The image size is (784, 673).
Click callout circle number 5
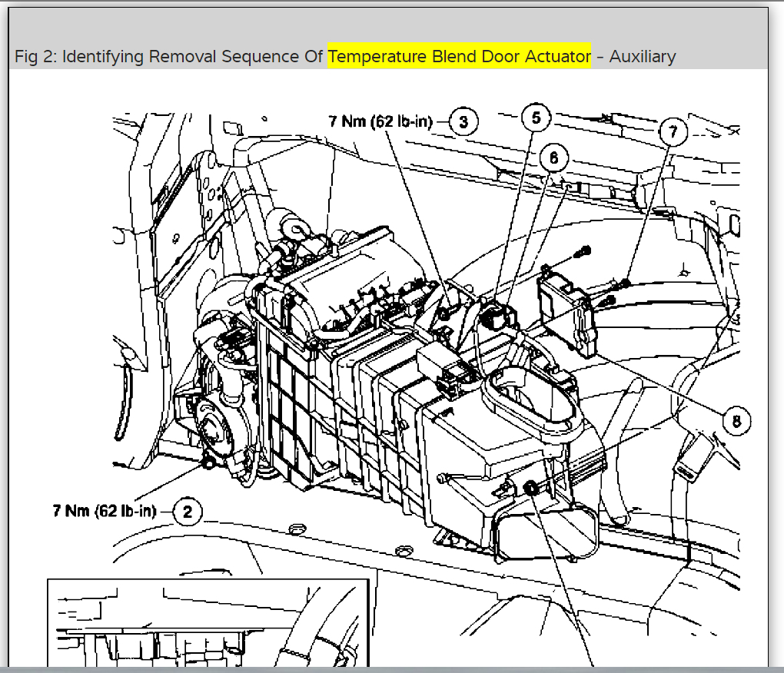pos(536,118)
